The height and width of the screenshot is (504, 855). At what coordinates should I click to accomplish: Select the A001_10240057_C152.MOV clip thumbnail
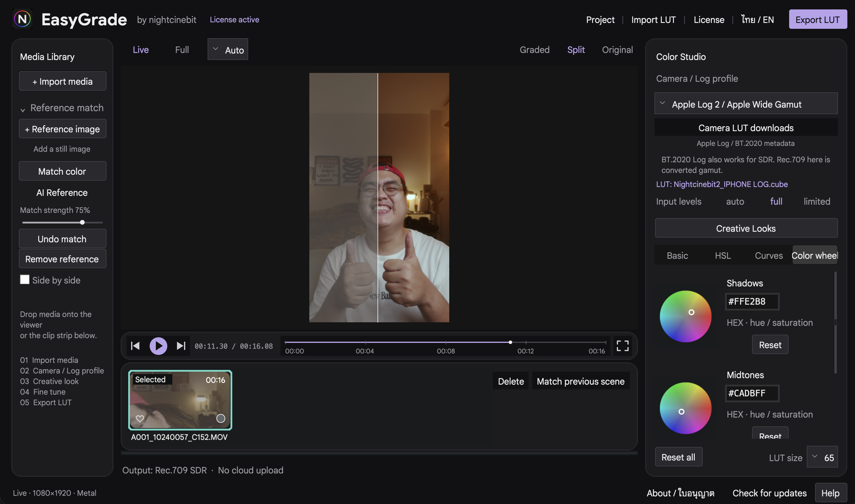[x=180, y=400]
